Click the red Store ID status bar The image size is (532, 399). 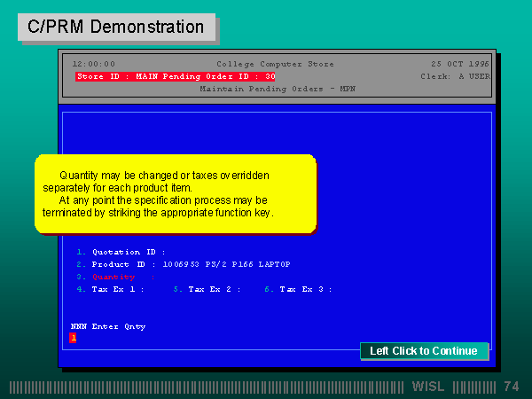pos(176,77)
